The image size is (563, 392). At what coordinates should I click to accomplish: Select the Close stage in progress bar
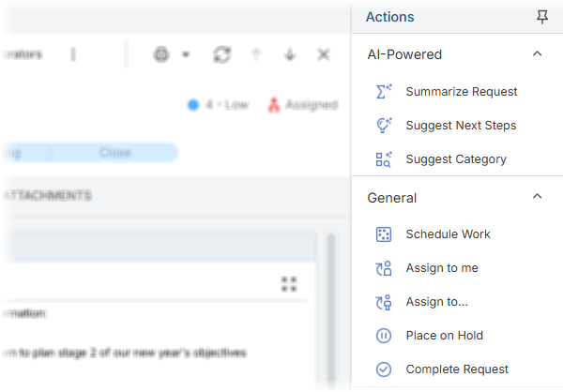coord(114,152)
